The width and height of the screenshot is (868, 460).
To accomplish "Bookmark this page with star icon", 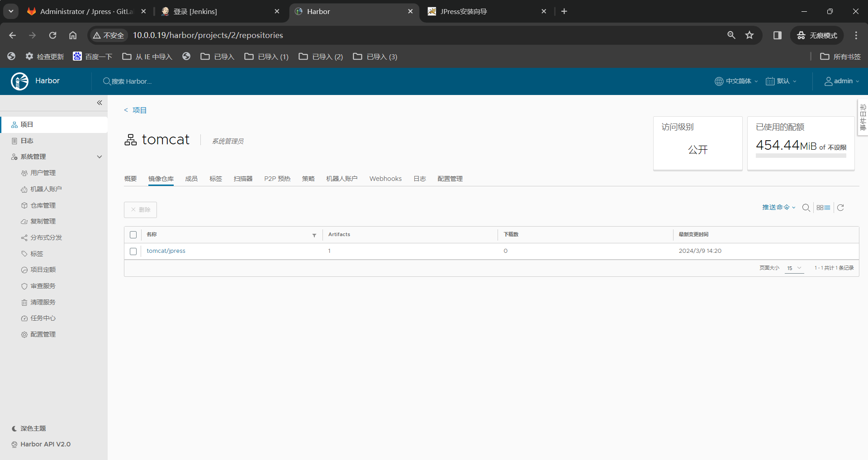I will [749, 35].
